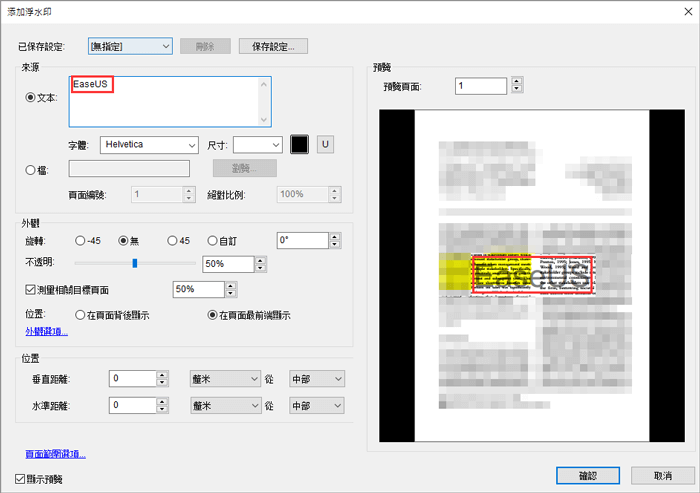The width and height of the screenshot is (700, 493).
Task: Click the 預覽頁面 page number field
Action: click(x=481, y=86)
